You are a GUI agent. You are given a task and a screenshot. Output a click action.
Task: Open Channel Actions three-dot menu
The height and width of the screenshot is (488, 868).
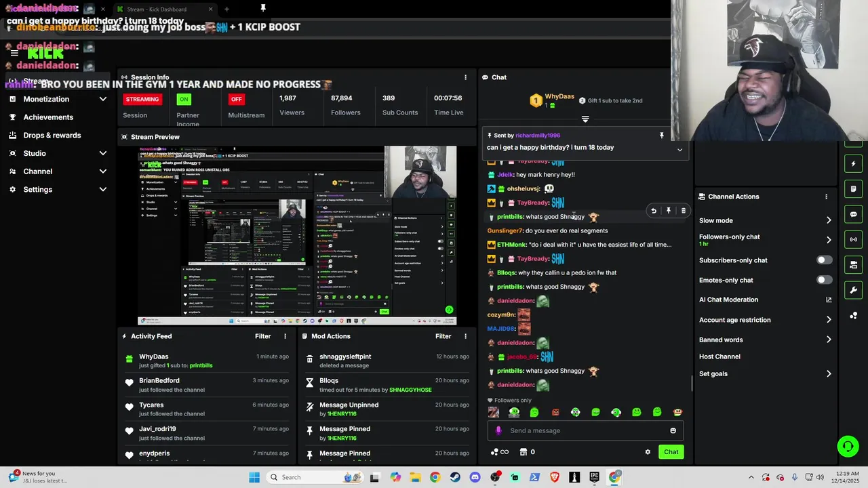pyautogui.click(x=826, y=197)
